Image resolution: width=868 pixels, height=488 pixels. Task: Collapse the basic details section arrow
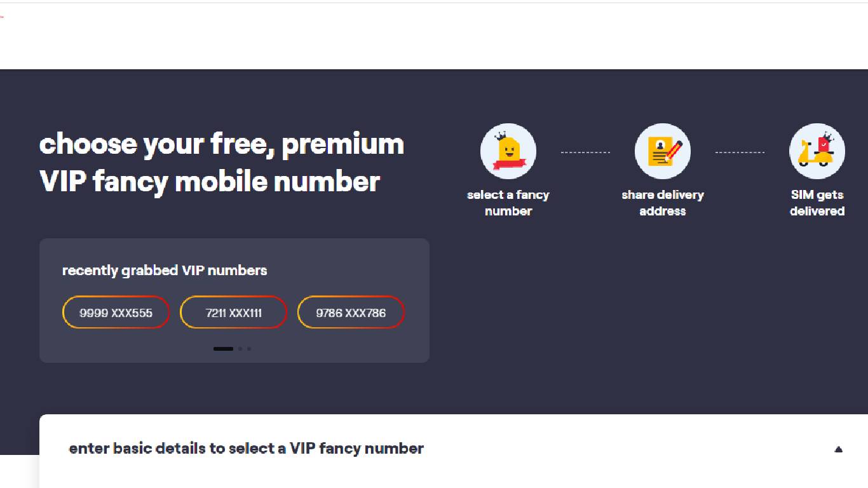[x=838, y=449]
